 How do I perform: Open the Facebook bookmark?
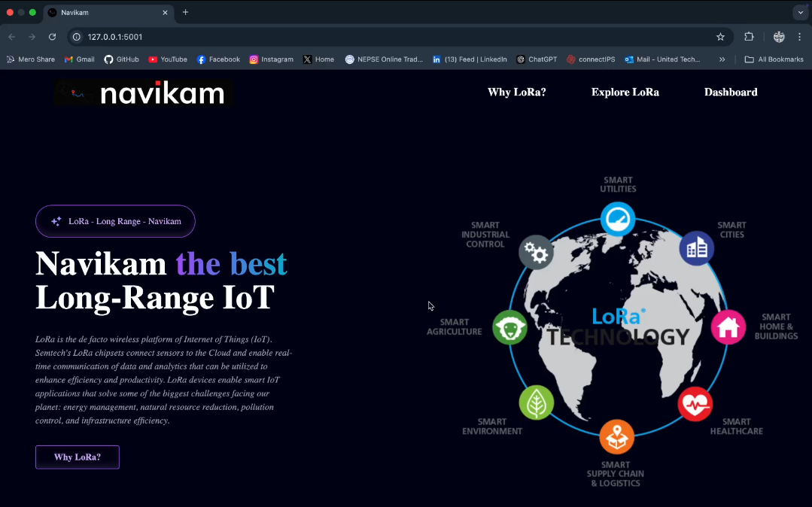point(218,59)
